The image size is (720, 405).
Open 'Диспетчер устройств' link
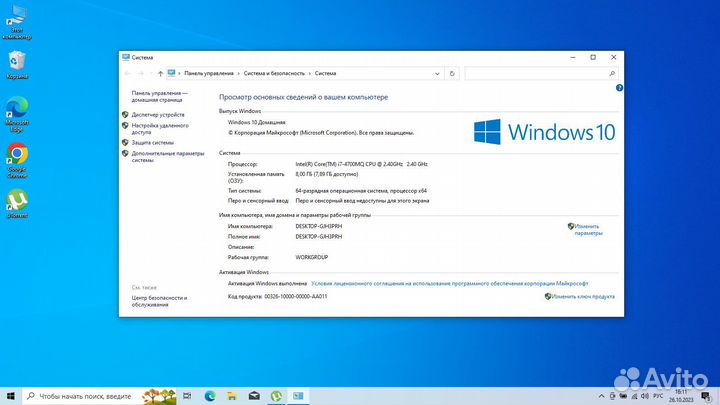158,115
